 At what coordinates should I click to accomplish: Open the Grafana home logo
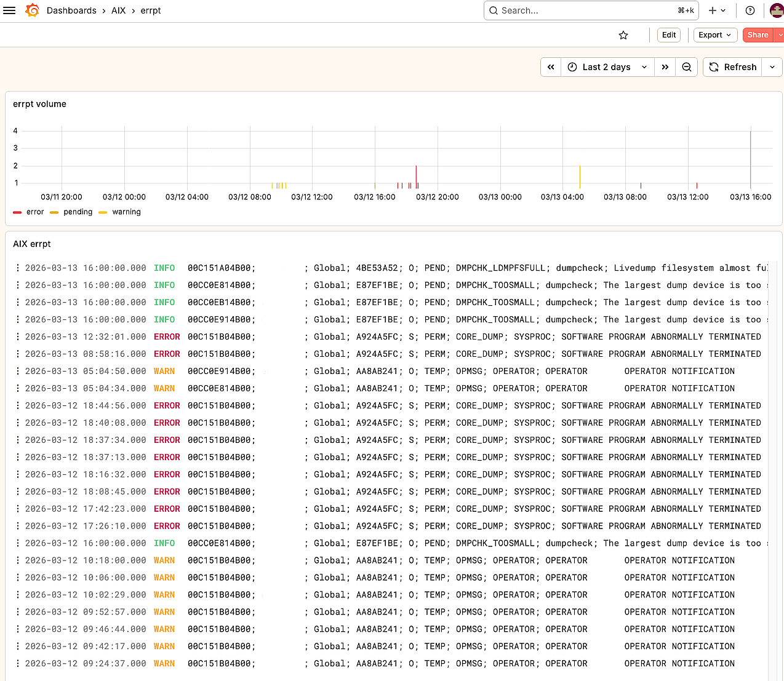click(32, 10)
